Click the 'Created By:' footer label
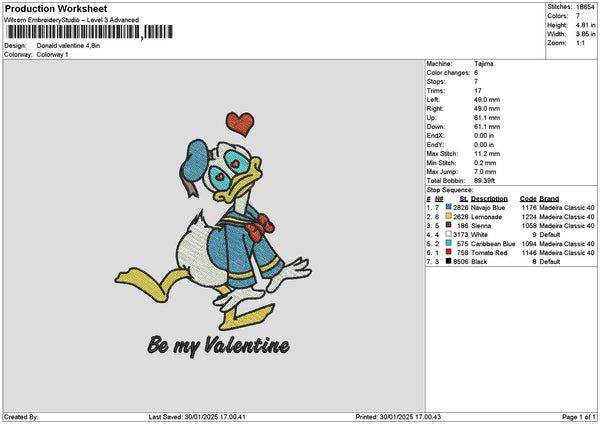This screenshot has height=424, width=600. 21,417
